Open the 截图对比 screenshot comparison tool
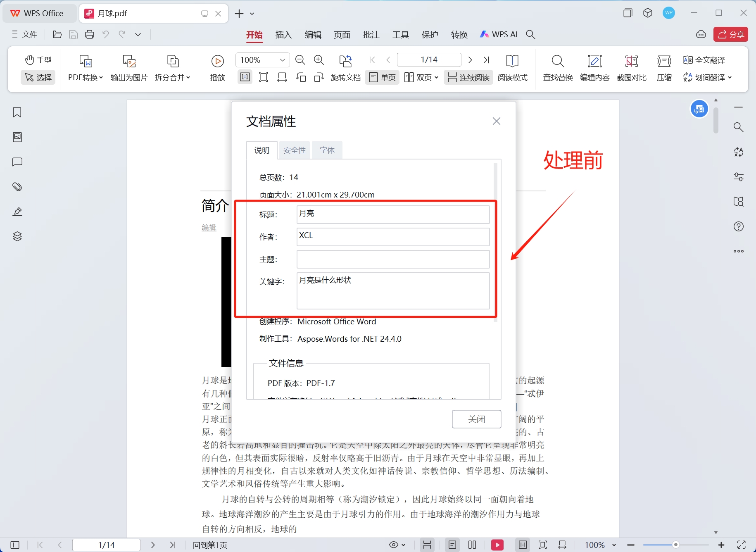 click(631, 68)
